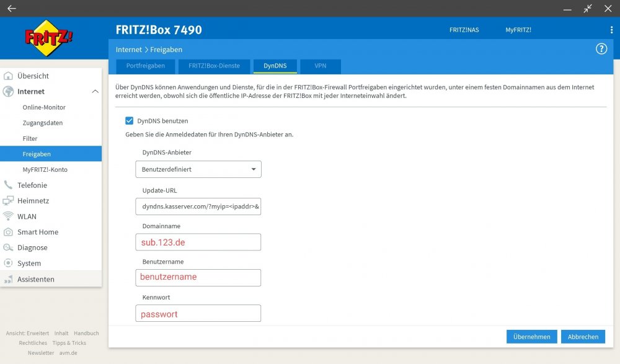
Task: Click the Übersicht home icon
Action: click(x=8, y=76)
